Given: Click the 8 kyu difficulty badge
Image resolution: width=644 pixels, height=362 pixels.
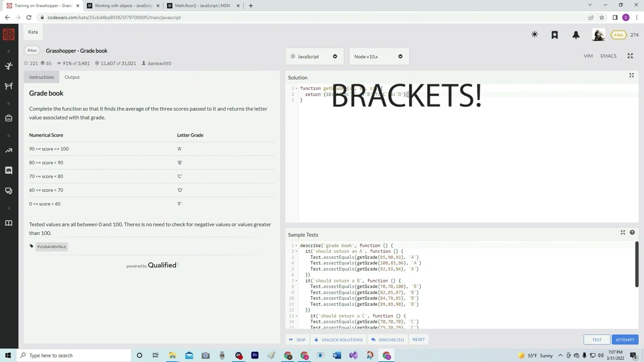Looking at the screenshot, I should [32, 50].
